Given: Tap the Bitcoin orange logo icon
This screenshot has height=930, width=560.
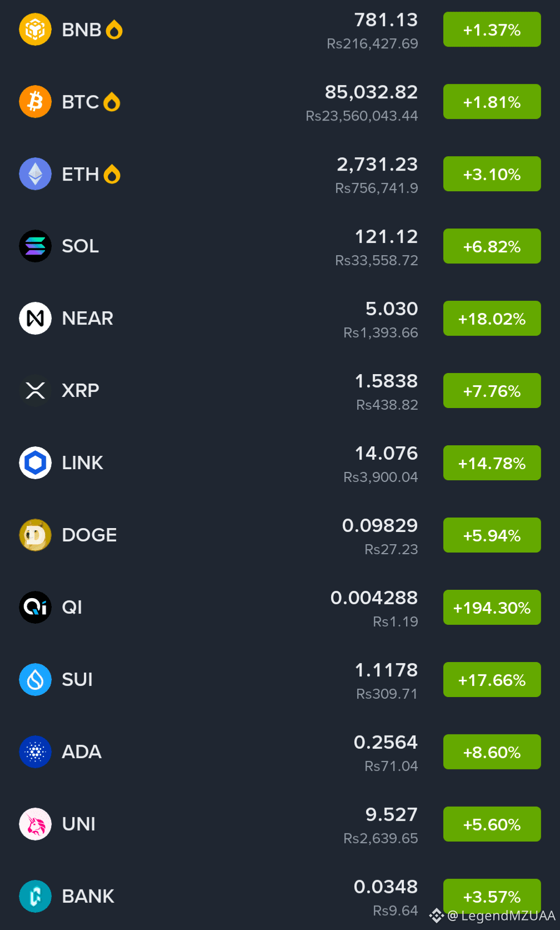Looking at the screenshot, I should pyautogui.click(x=35, y=102).
